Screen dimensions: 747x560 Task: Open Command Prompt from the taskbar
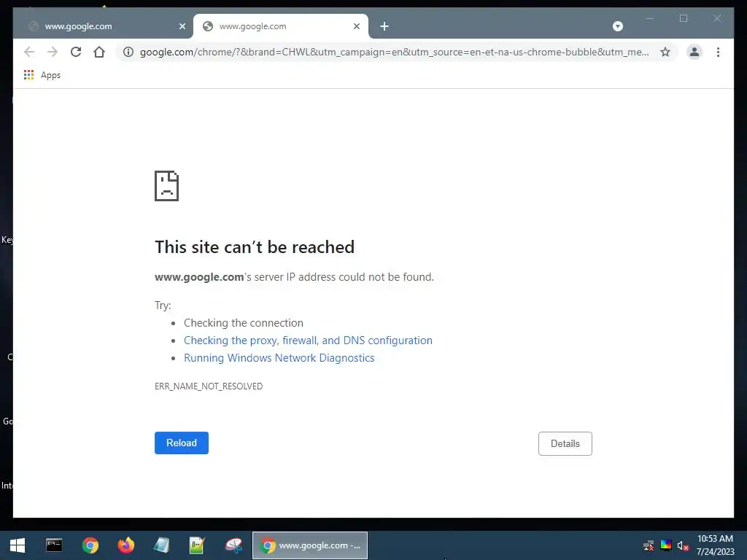(54, 545)
